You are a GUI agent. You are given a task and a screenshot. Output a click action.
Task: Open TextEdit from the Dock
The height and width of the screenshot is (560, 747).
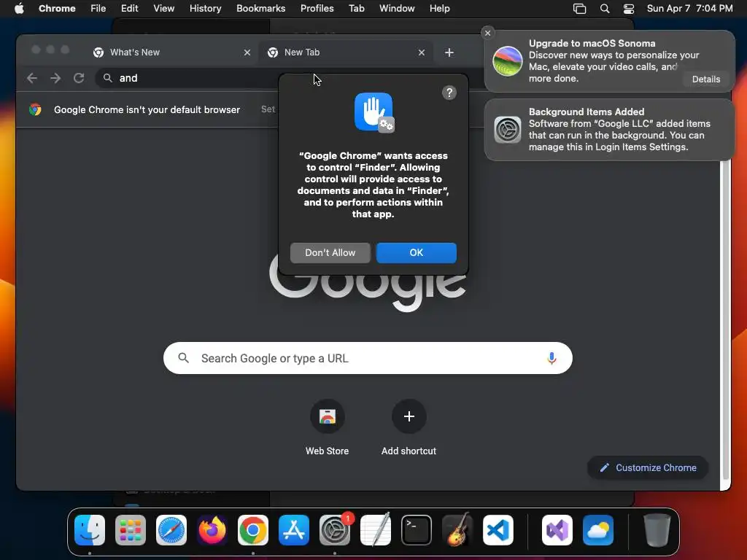376,529
